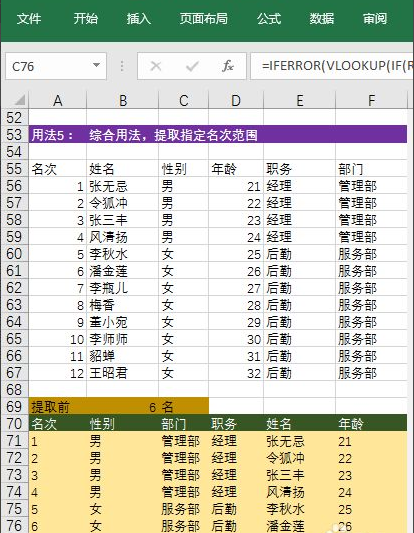
Task: Open the 公式 ribbon tab
Action: (x=269, y=18)
